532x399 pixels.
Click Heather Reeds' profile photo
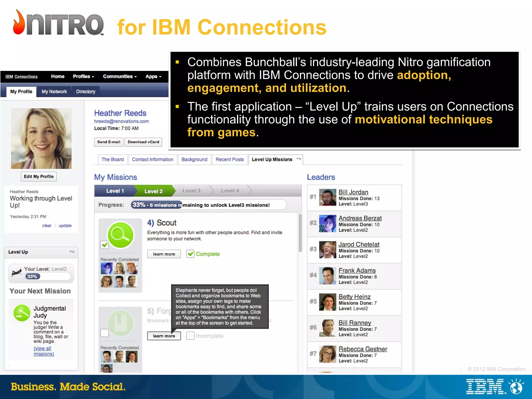[41, 139]
